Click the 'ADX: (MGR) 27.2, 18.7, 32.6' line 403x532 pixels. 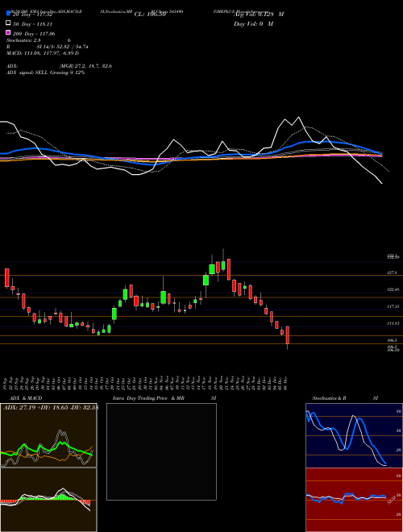click(x=59, y=66)
